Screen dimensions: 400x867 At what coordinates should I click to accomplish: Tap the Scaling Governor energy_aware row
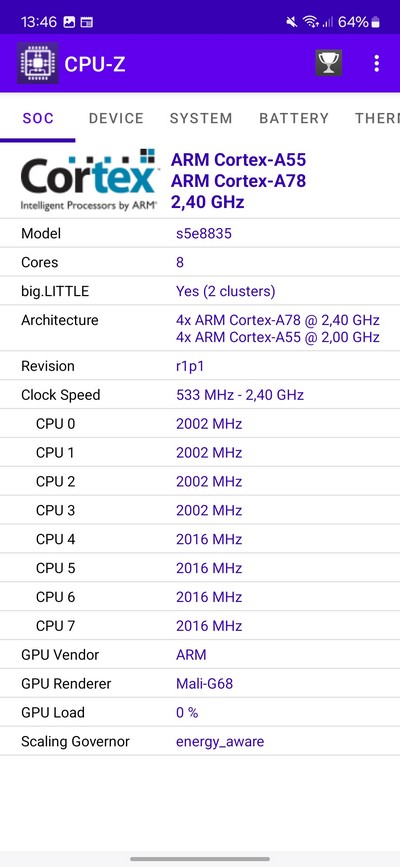pos(200,741)
